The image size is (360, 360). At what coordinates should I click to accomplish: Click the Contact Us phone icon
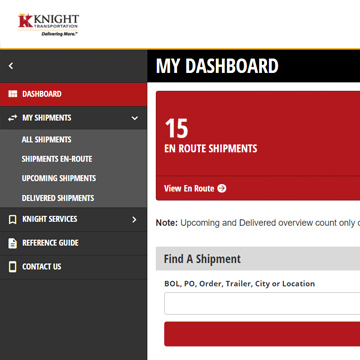click(12, 267)
